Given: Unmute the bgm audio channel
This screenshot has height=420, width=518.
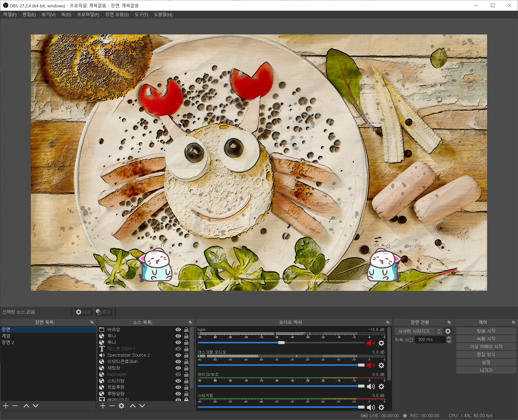Looking at the screenshot, I should click(x=370, y=343).
